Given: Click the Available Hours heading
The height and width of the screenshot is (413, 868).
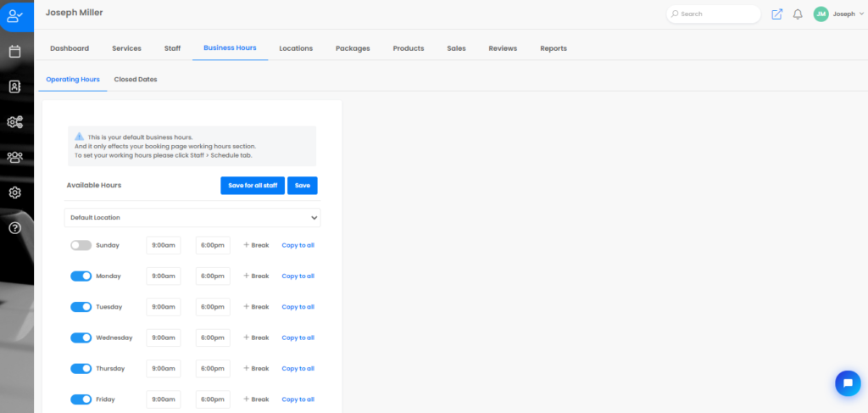Looking at the screenshot, I should coord(93,186).
